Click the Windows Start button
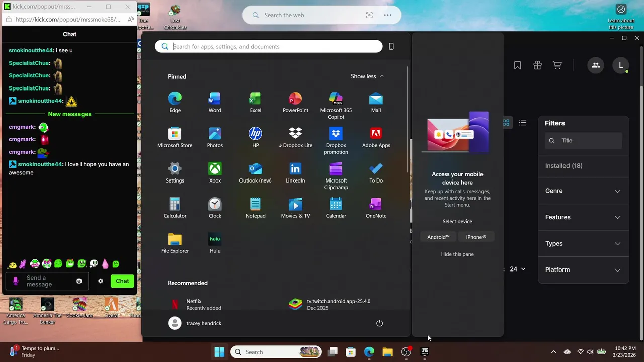The width and height of the screenshot is (644, 362). (x=219, y=352)
